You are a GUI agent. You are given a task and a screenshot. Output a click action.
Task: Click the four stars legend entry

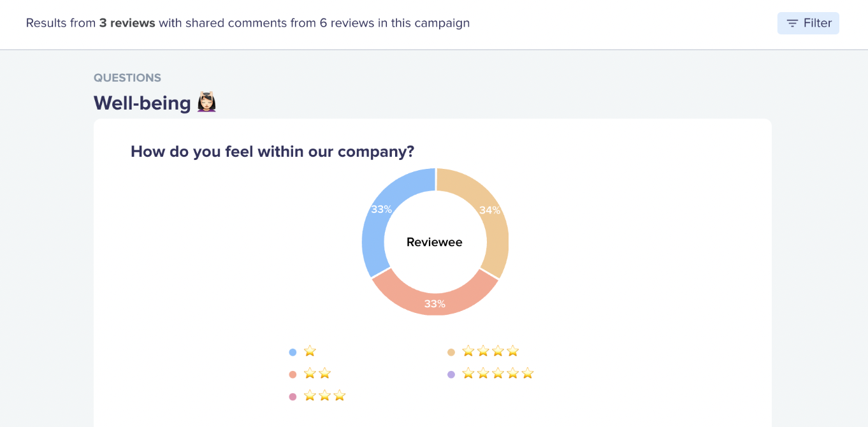pyautogui.click(x=491, y=351)
